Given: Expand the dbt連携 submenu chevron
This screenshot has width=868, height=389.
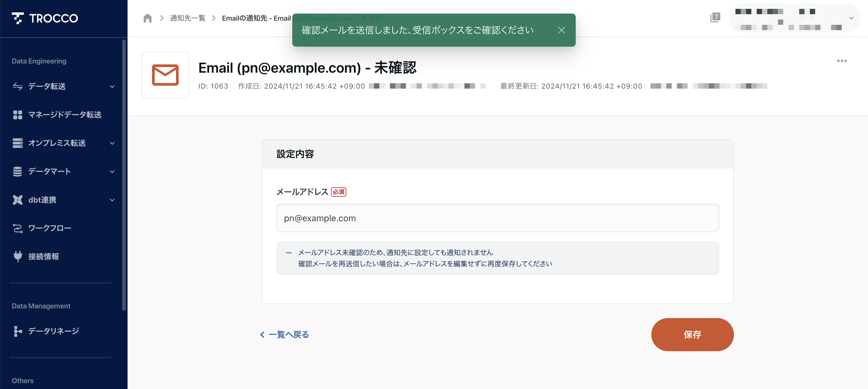Looking at the screenshot, I should pyautogui.click(x=112, y=200).
